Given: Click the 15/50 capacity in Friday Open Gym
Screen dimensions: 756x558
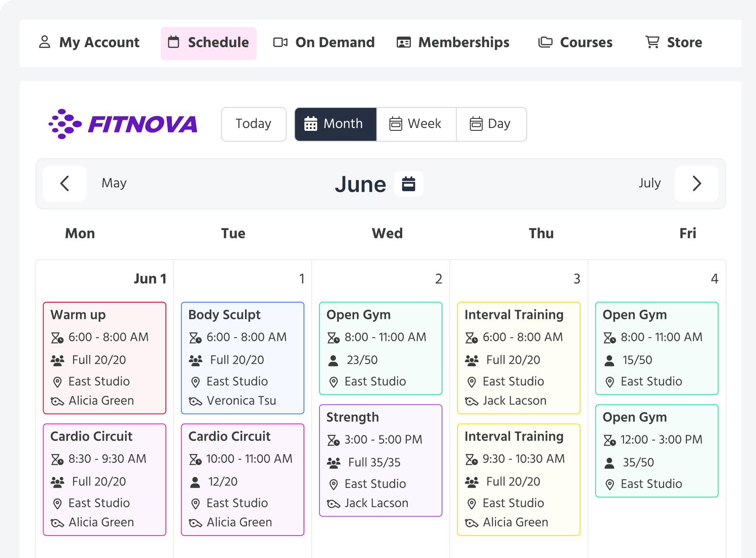Looking at the screenshot, I should (x=637, y=360).
